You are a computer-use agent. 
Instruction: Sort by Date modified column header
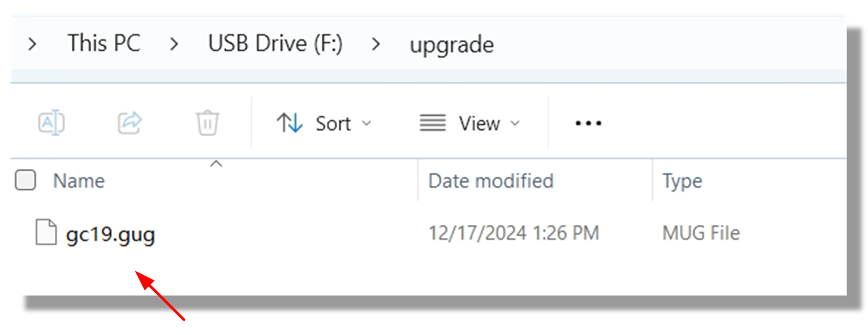(x=490, y=181)
